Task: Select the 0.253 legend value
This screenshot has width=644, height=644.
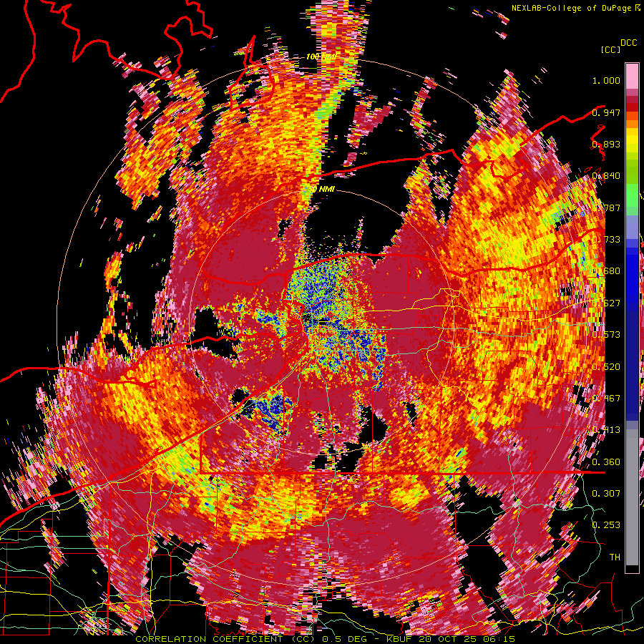Action: click(x=606, y=525)
